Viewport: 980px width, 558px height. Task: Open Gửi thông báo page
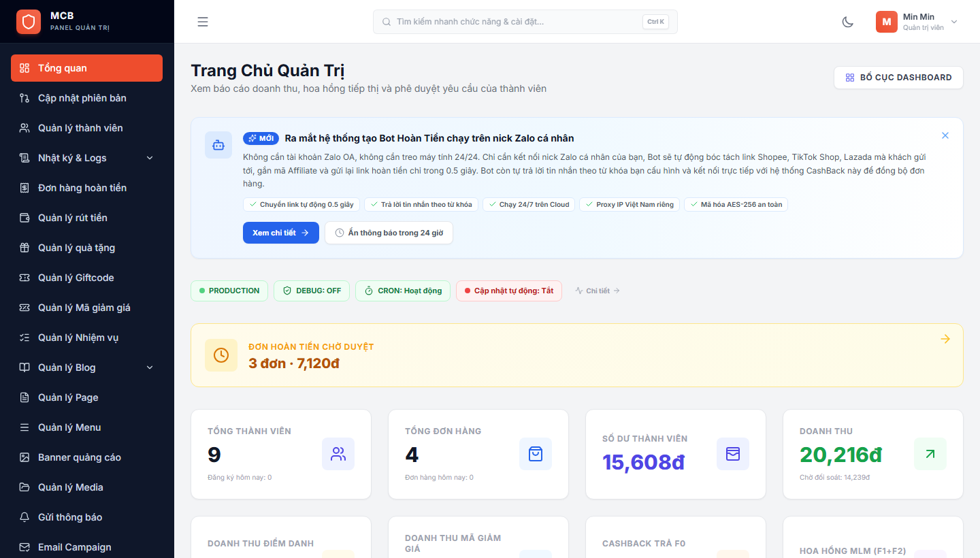click(87, 517)
